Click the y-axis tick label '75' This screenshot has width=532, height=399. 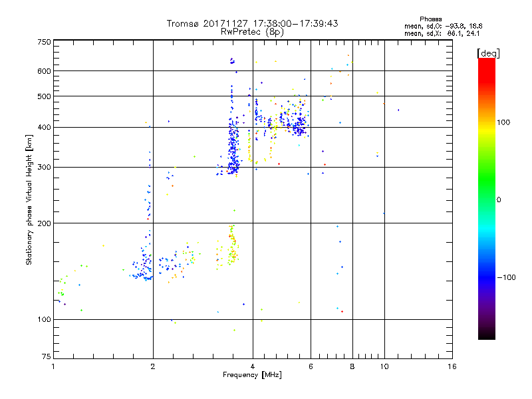click(47, 356)
